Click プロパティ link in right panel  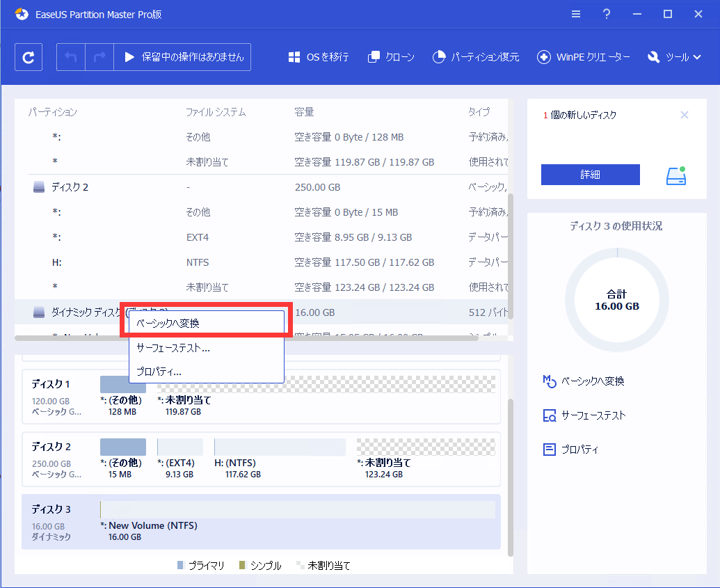pos(580,450)
